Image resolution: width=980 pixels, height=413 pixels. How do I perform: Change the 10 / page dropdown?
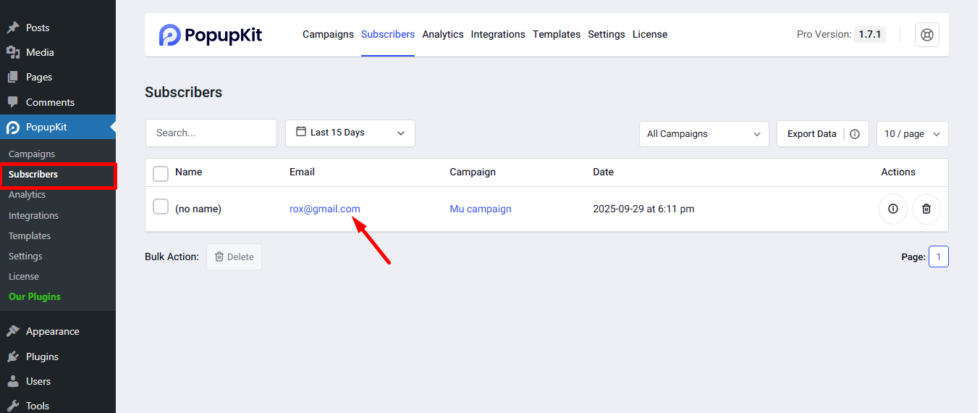click(x=912, y=134)
